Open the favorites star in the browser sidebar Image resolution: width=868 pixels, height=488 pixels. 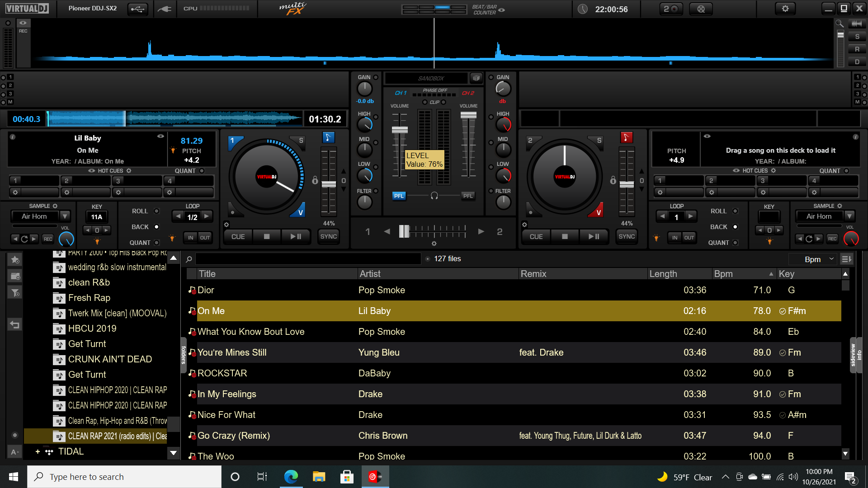[15, 260]
